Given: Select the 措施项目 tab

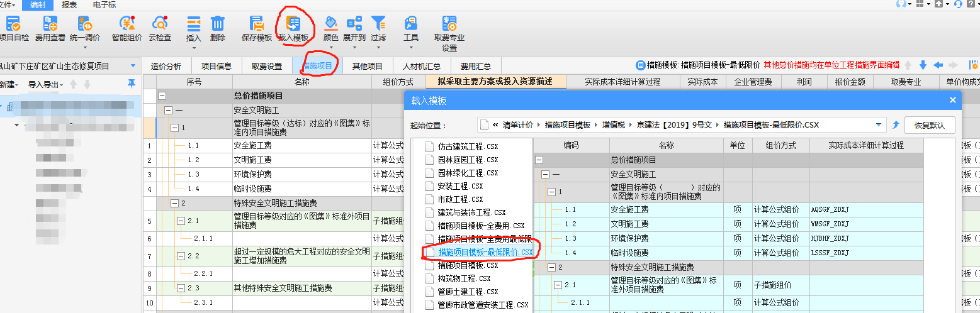Looking at the screenshot, I should [317, 66].
